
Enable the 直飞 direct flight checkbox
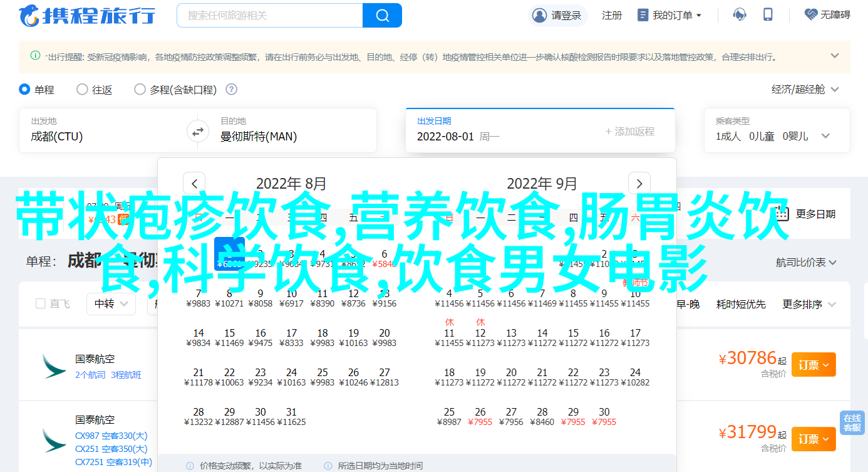[41, 304]
